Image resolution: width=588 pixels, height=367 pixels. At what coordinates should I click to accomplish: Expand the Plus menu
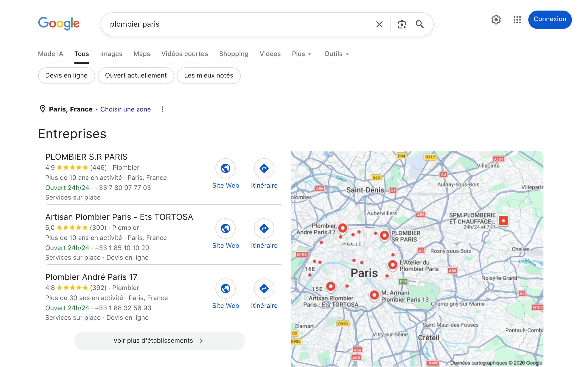click(x=301, y=54)
